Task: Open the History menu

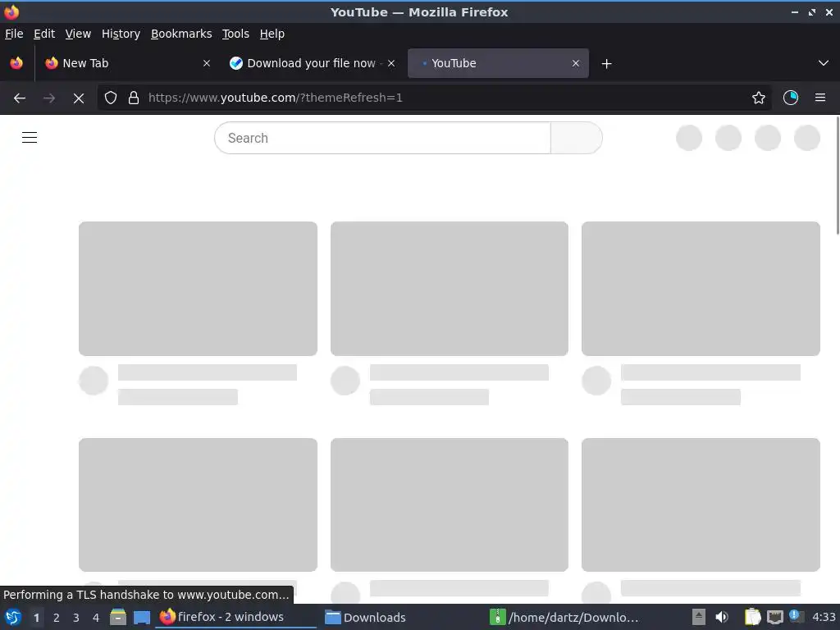Action: (121, 34)
